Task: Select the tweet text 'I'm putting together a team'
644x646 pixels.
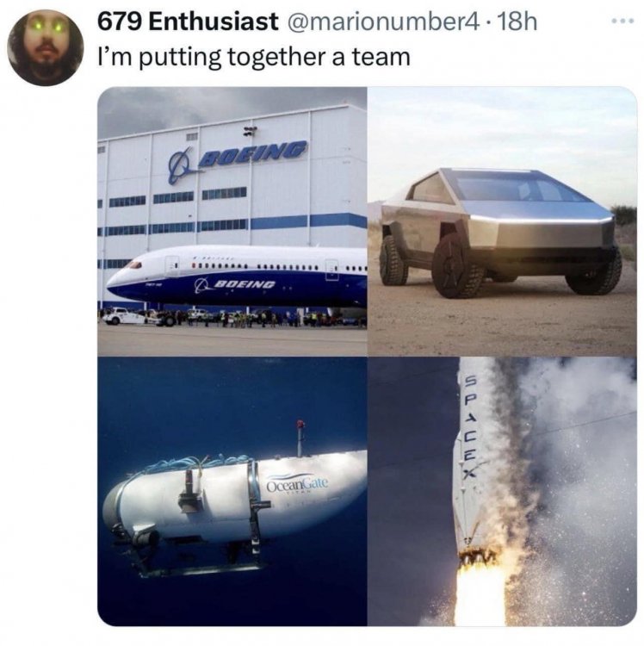Action: coord(254,57)
